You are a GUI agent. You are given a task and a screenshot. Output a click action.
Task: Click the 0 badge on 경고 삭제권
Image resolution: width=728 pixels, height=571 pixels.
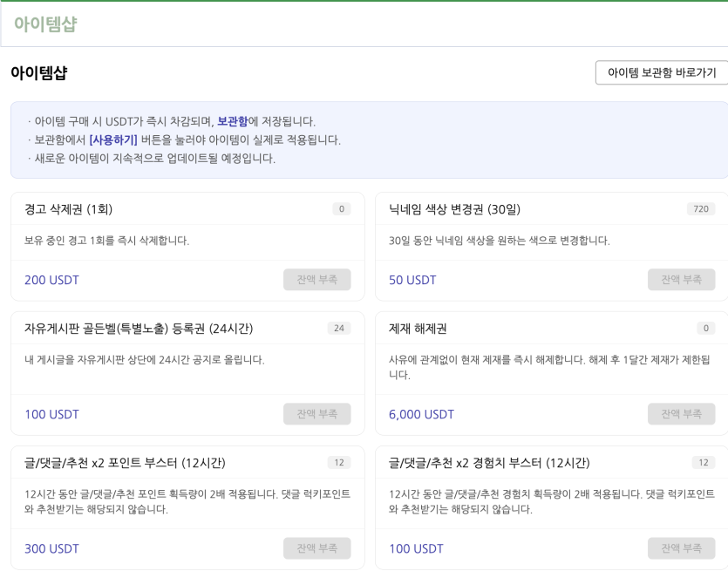(x=342, y=209)
